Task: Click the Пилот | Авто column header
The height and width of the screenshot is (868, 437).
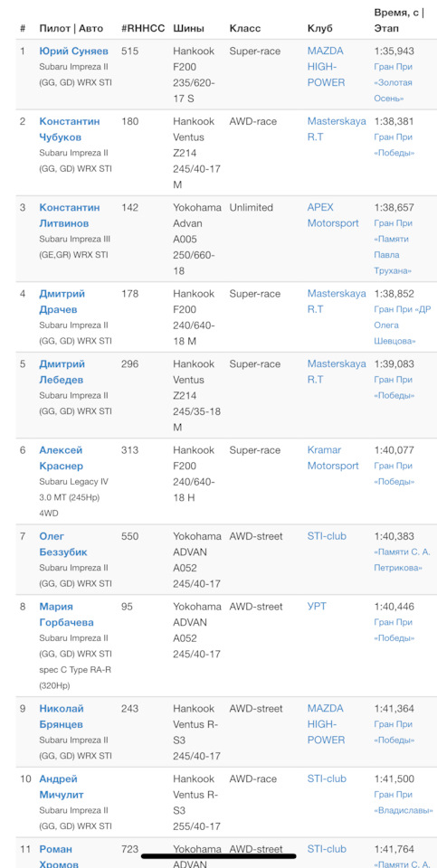Action: coord(71,28)
